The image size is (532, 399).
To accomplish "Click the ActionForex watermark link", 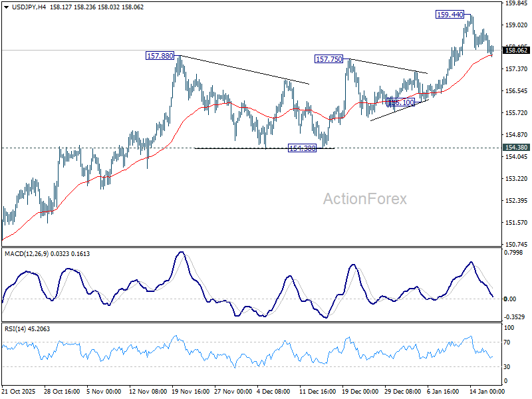I will coord(366,198).
